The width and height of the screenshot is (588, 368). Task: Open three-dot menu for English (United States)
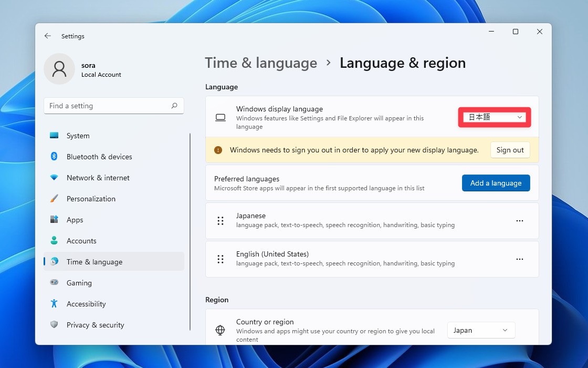coord(520,259)
